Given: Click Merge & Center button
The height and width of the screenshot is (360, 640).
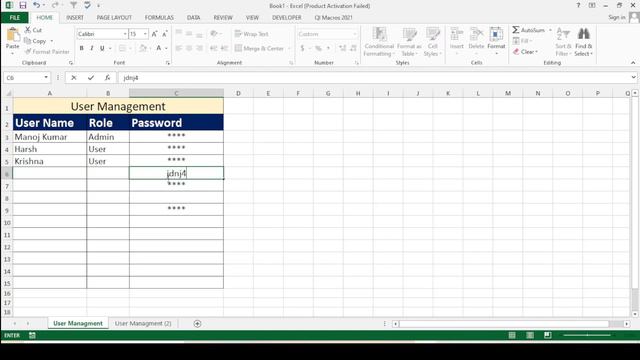Looking at the screenshot, I should pyautogui.click(x=259, y=48).
